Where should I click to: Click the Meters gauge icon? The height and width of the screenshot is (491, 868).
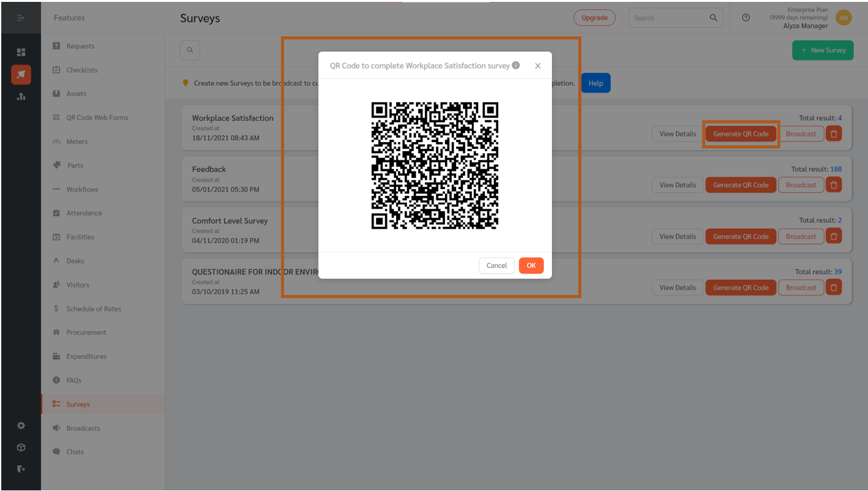(56, 141)
